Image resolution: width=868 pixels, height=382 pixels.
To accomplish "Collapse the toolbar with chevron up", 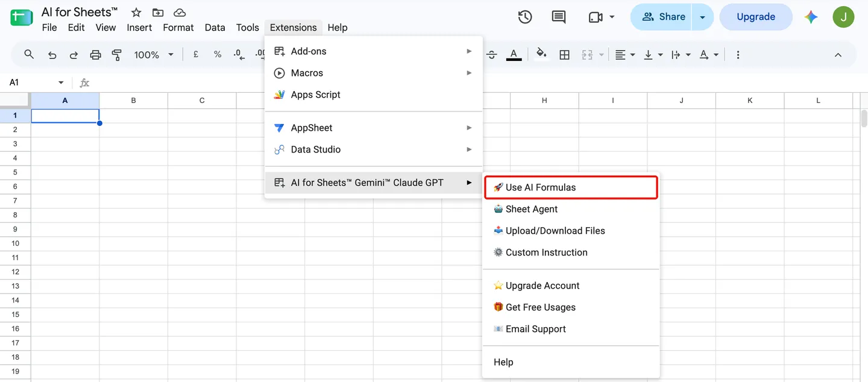I will 838,55.
